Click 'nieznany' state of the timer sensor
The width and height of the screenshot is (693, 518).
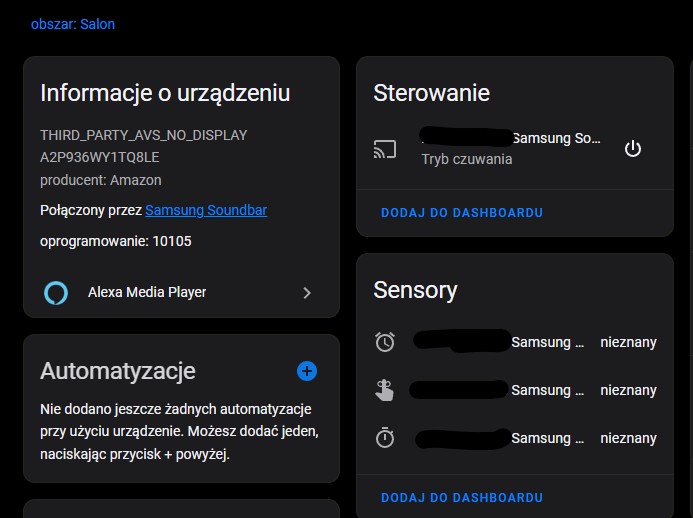coord(628,438)
